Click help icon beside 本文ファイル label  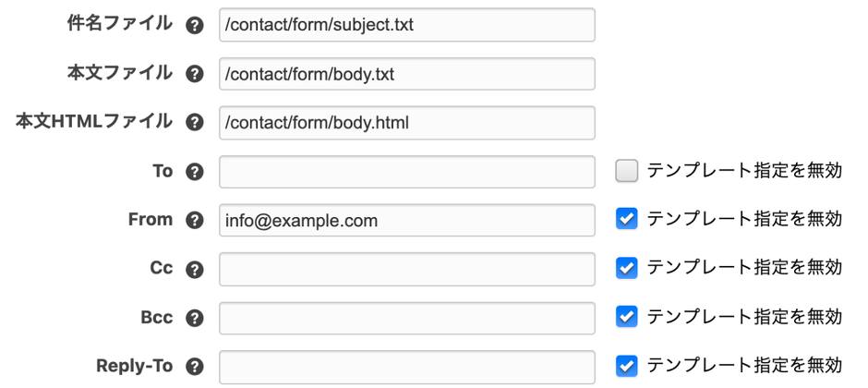tap(194, 75)
